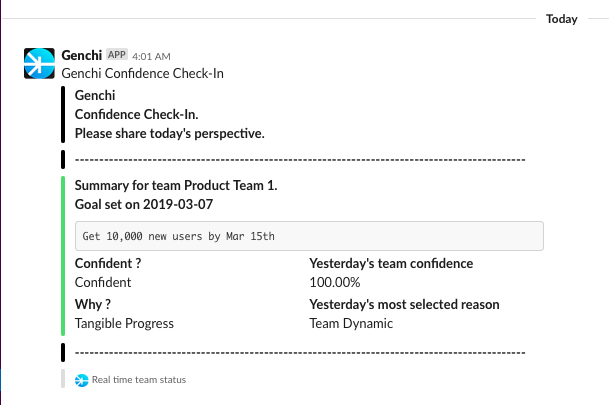
Task: Open the Today date divider menu
Action: pyautogui.click(x=561, y=19)
